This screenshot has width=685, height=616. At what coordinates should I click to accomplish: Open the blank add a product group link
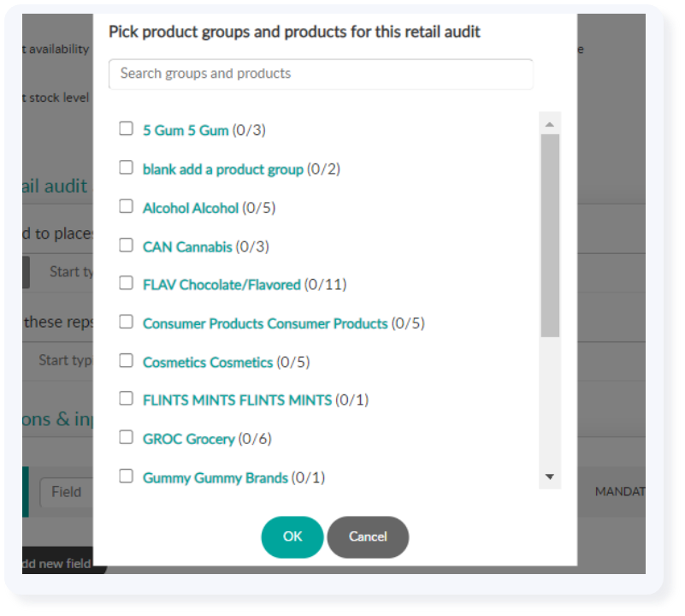[223, 169]
